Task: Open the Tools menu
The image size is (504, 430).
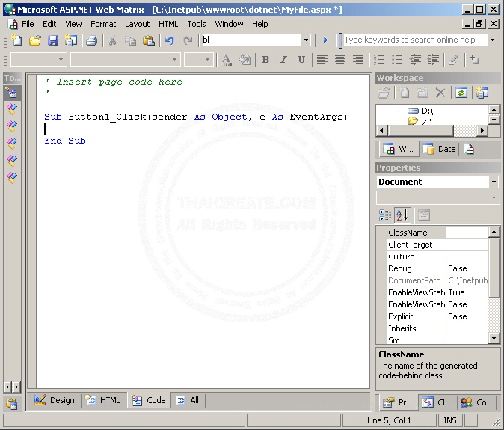Action: coord(197,24)
